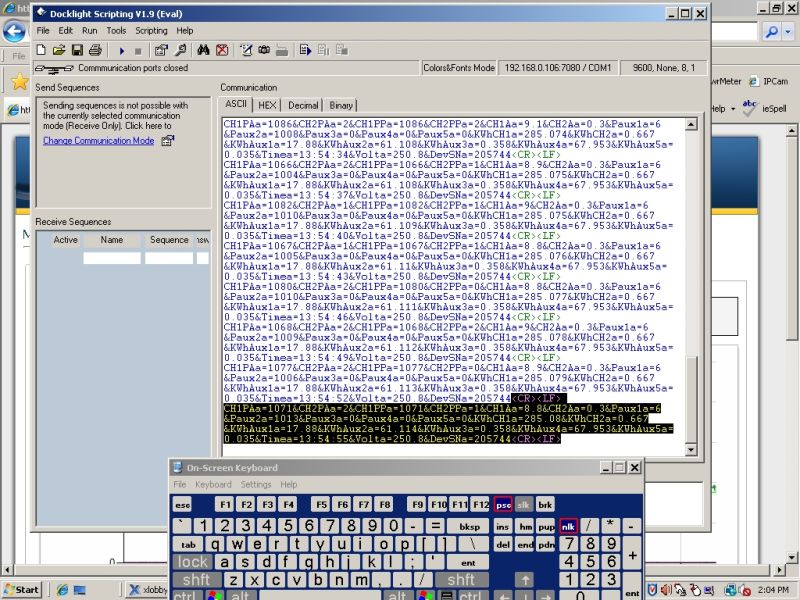800x600 pixels.
Task: Click the pause script toolbar icon
Action: pyautogui.click(x=323, y=50)
